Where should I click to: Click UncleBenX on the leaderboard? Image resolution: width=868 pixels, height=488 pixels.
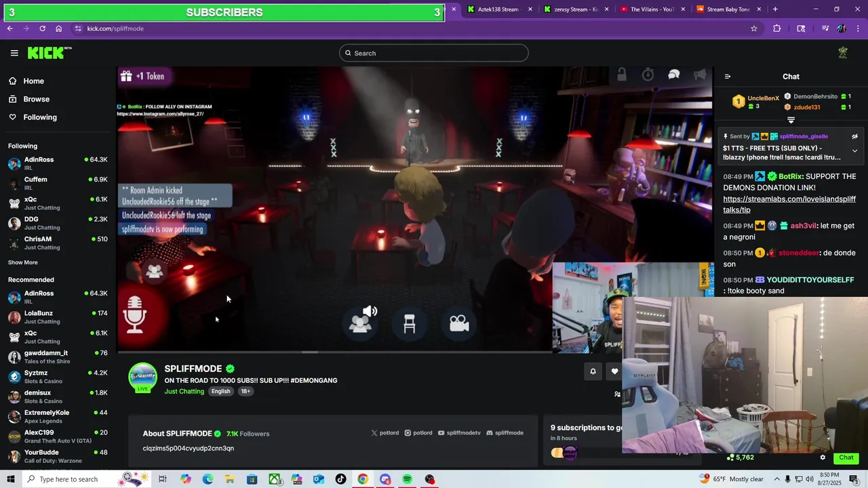tap(763, 98)
